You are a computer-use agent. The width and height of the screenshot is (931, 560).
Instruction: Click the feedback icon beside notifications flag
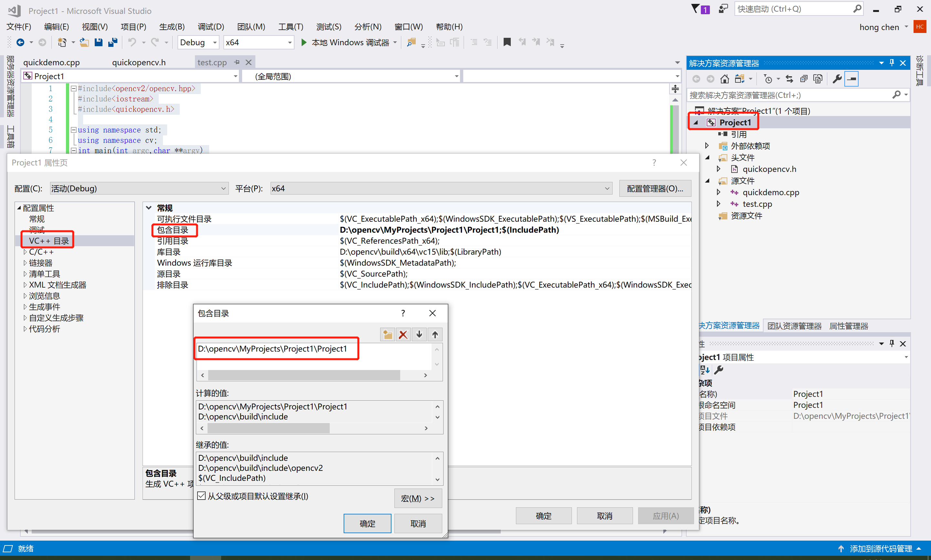click(723, 9)
